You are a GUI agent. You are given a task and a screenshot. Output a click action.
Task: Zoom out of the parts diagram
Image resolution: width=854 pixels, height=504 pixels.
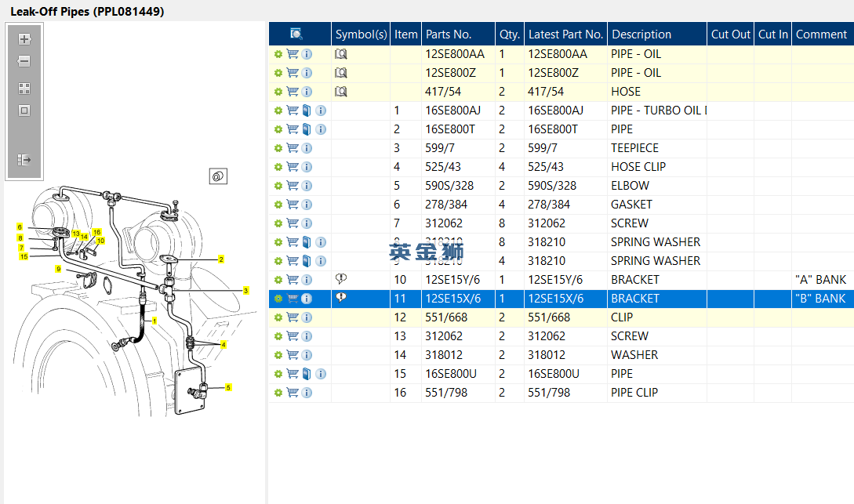point(24,61)
